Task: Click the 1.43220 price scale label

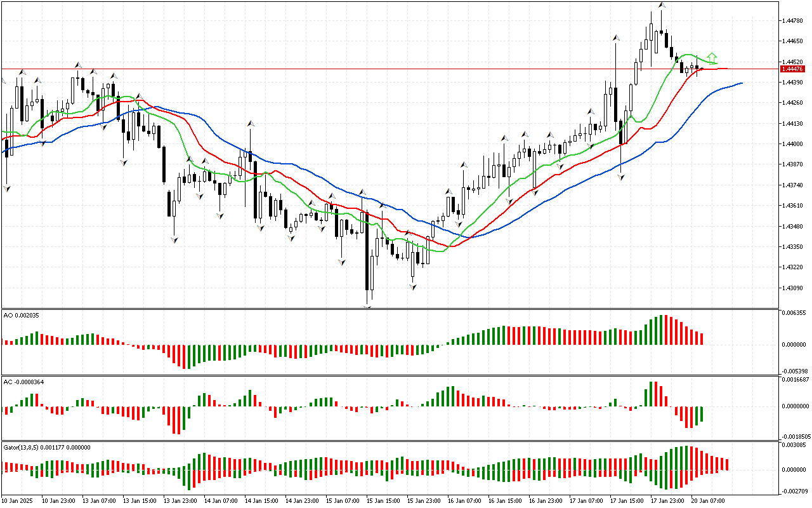Action: (792, 267)
